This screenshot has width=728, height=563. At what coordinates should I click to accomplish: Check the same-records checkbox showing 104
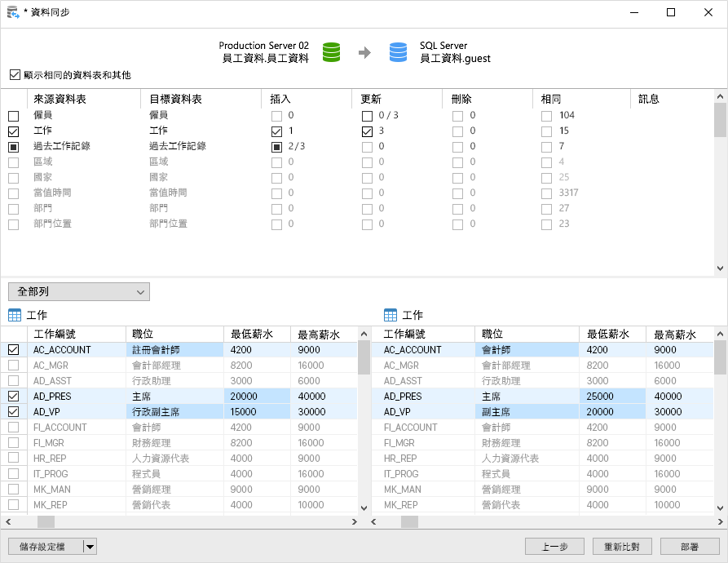point(546,116)
